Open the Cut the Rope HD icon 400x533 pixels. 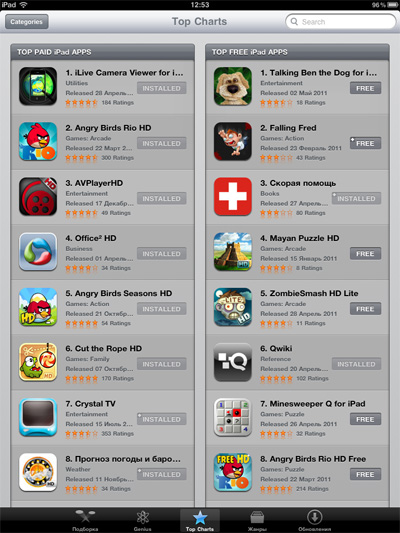[38, 362]
